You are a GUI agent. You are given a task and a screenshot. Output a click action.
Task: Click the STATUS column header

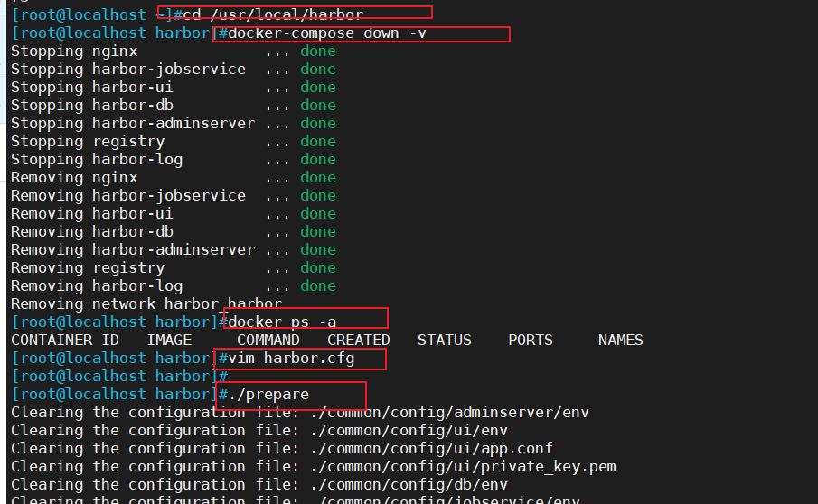pos(445,341)
